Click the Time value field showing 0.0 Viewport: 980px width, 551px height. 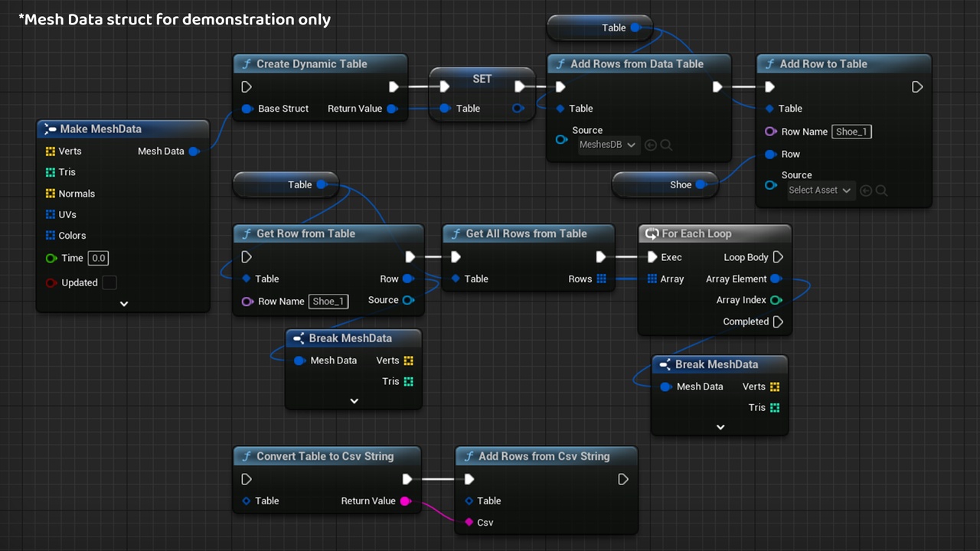tap(99, 259)
